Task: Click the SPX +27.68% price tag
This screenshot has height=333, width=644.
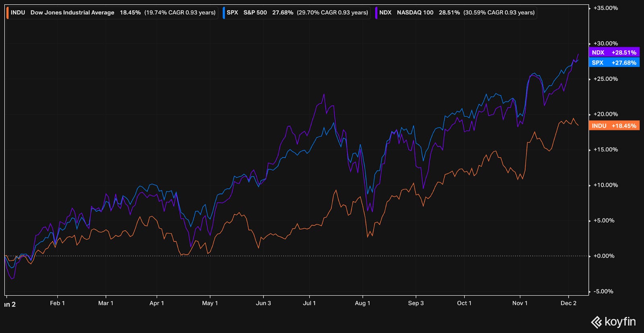Action: tap(614, 62)
